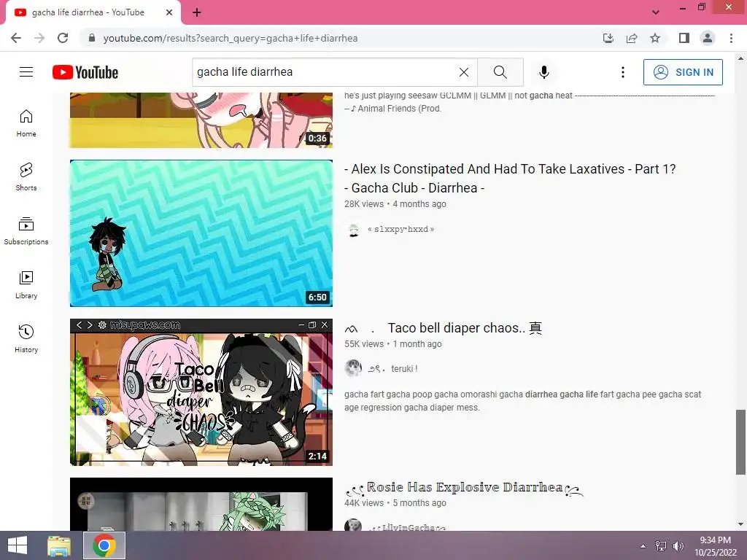The image size is (747, 560).
Task: Click the gacha fart description snippet
Action: click(522, 401)
